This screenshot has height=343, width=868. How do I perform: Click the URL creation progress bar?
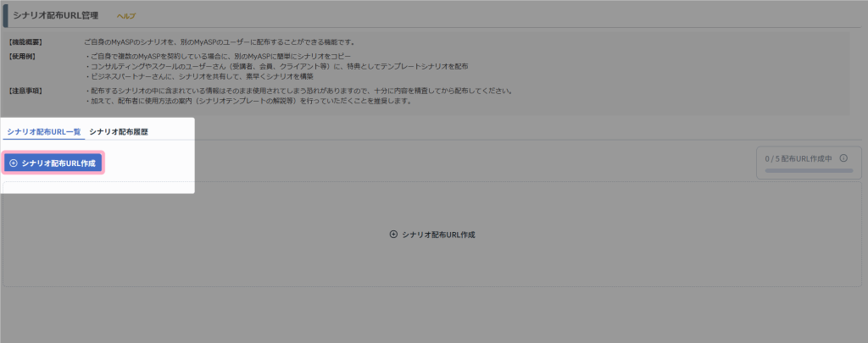808,170
